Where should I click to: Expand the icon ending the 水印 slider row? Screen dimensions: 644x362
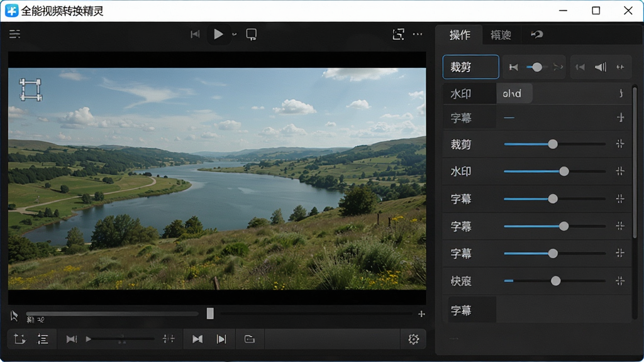point(620,171)
